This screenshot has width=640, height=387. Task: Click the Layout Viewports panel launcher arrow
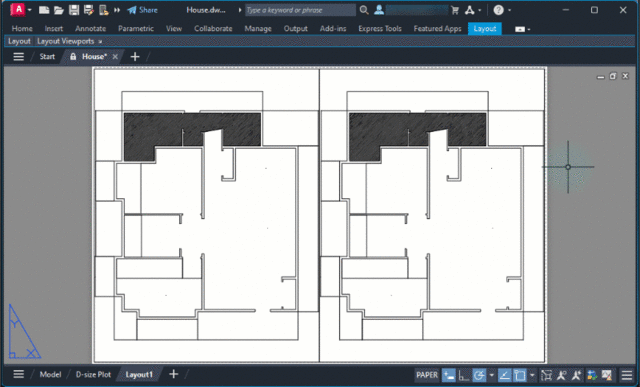point(100,42)
